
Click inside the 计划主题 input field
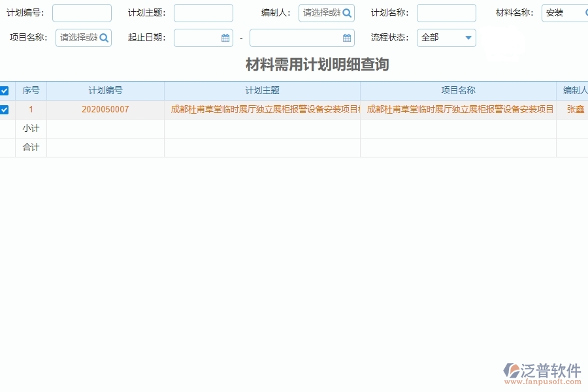coord(204,12)
